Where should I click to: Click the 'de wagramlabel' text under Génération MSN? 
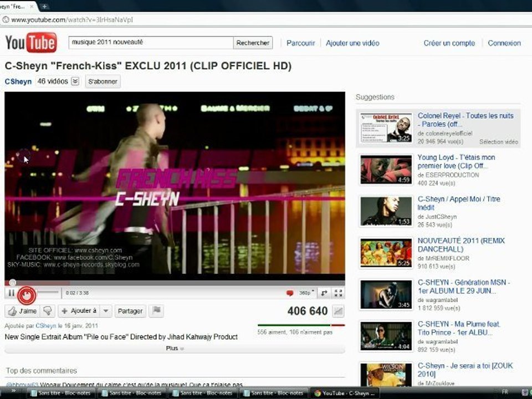[438, 300]
